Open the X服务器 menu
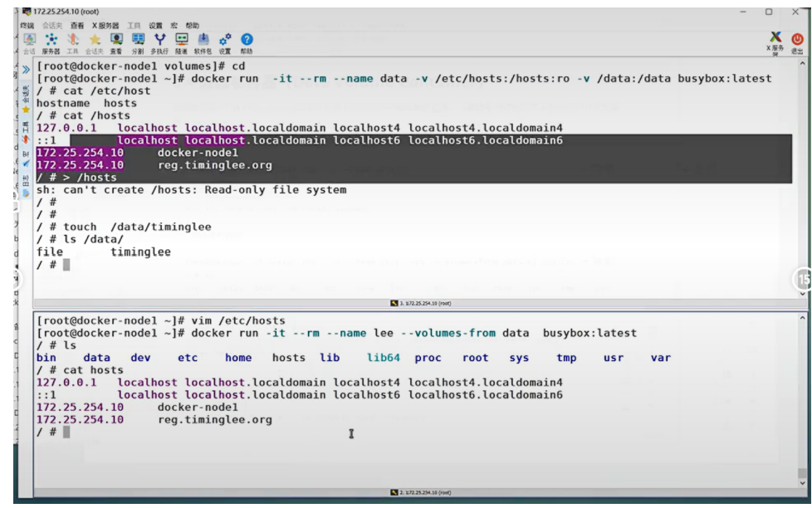This screenshot has width=812, height=508. [105, 26]
